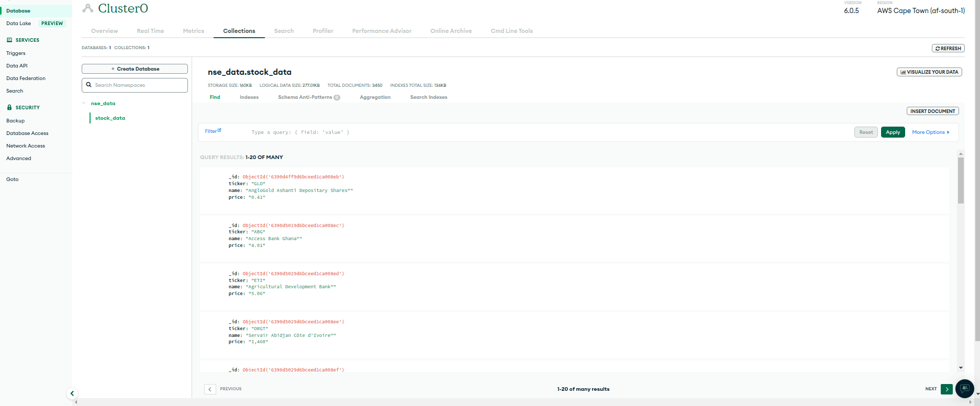Click the sidebar collapse arrow icon
The width and height of the screenshot is (980, 406).
click(72, 393)
